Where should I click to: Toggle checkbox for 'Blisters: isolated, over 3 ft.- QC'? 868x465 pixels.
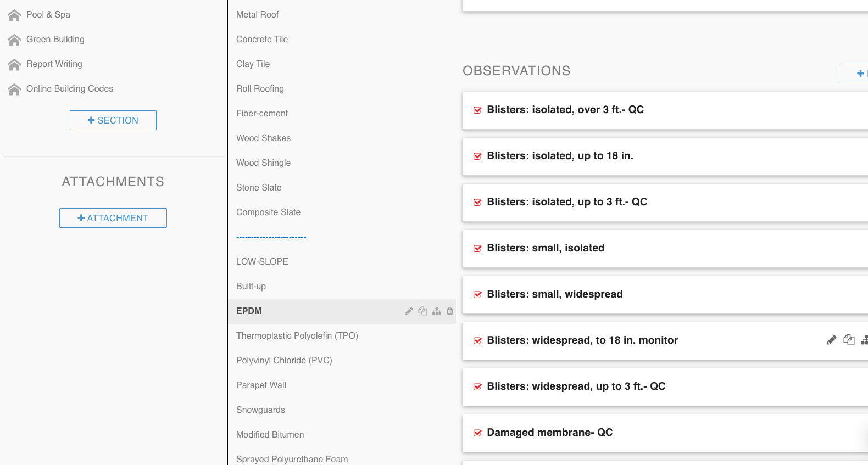click(x=477, y=110)
